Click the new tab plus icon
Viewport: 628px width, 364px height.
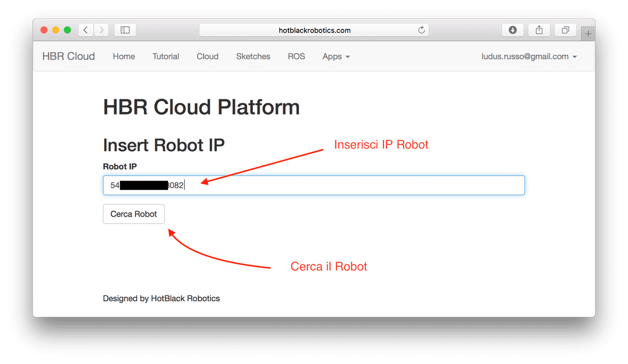point(588,32)
